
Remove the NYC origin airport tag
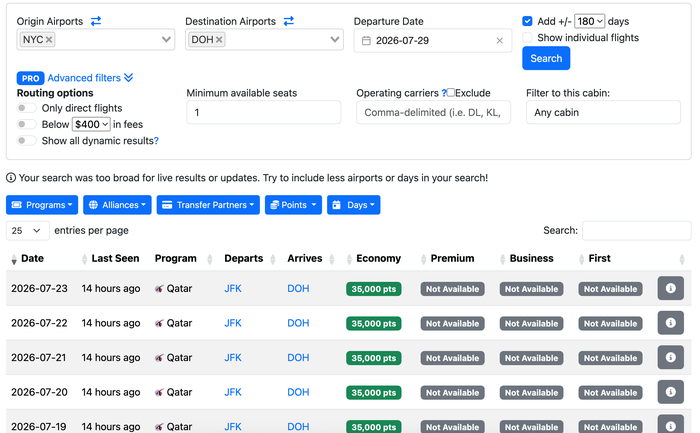click(x=49, y=40)
